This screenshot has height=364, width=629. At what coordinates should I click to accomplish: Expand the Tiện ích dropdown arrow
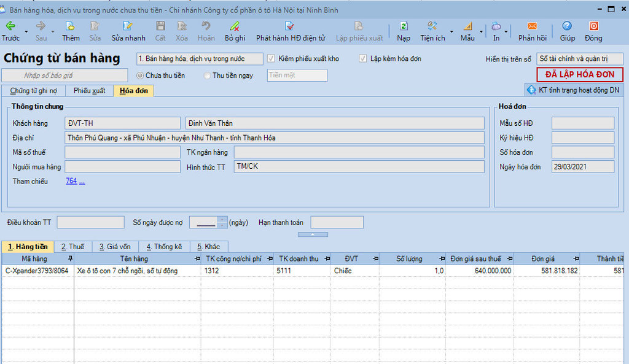tap(451, 32)
